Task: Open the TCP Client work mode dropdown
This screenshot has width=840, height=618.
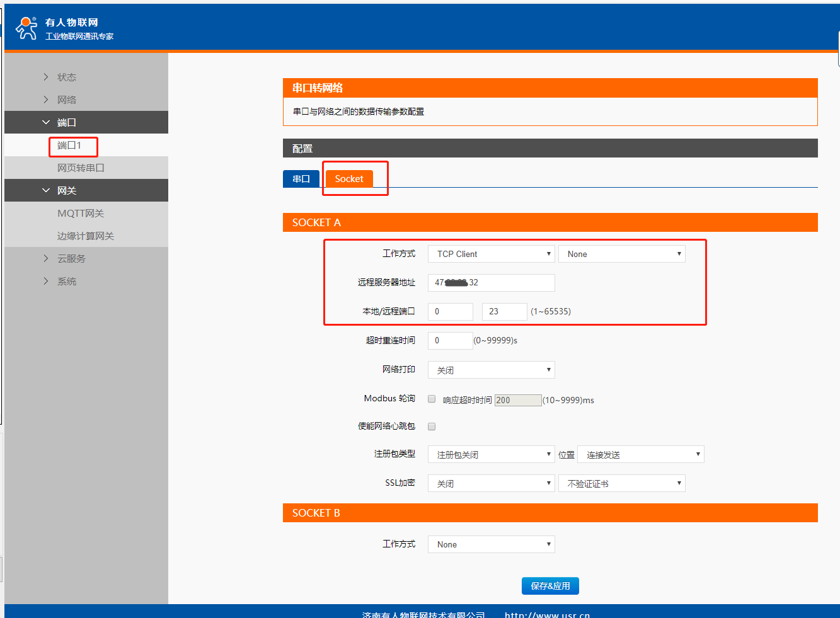Action: 491,254
